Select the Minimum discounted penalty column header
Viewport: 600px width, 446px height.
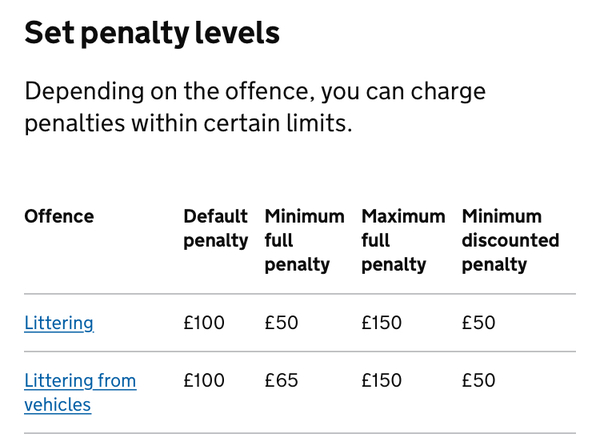tap(510, 240)
